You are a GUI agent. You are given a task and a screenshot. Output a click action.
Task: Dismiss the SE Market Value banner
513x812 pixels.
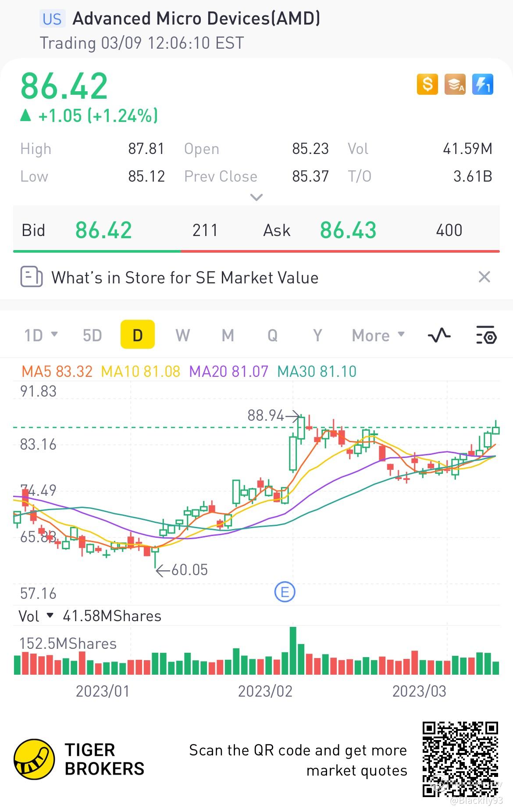[484, 277]
